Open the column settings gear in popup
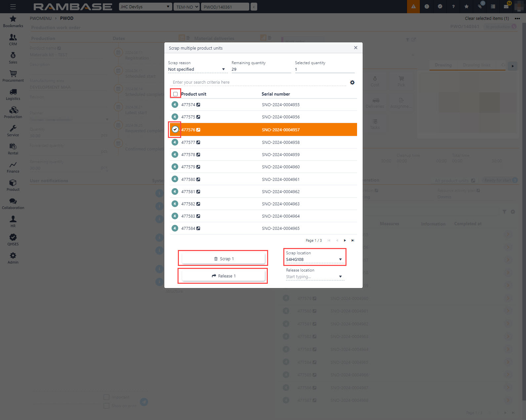 pyautogui.click(x=352, y=82)
